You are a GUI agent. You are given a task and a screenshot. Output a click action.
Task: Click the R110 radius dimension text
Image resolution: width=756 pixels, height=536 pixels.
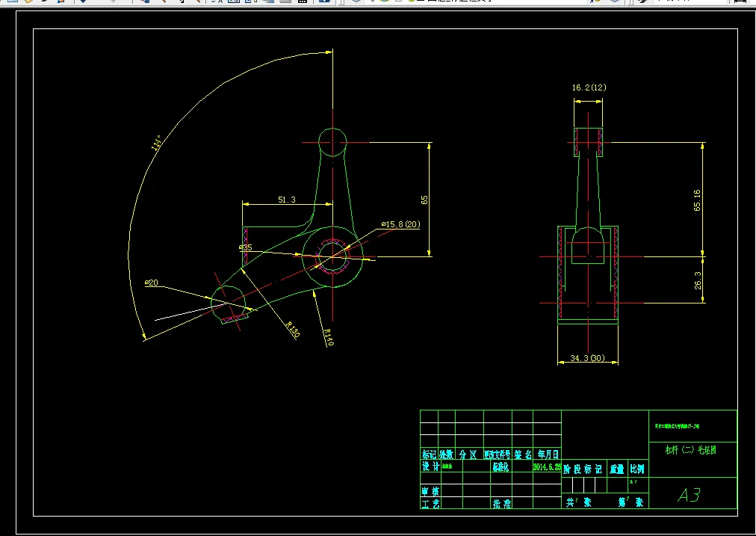click(x=329, y=337)
